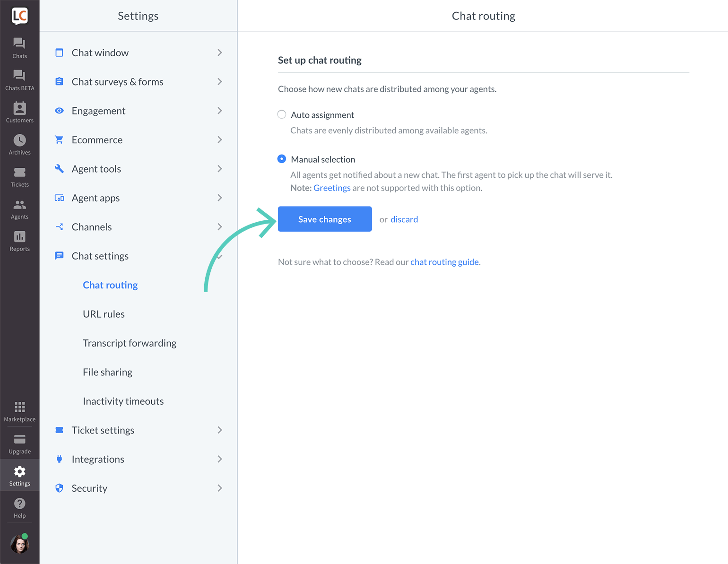
Task: Click the Channels arrows icon
Action: [x=59, y=227]
